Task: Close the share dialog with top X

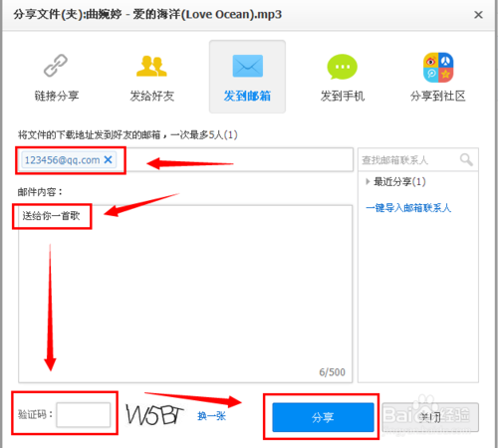Action: point(478,15)
